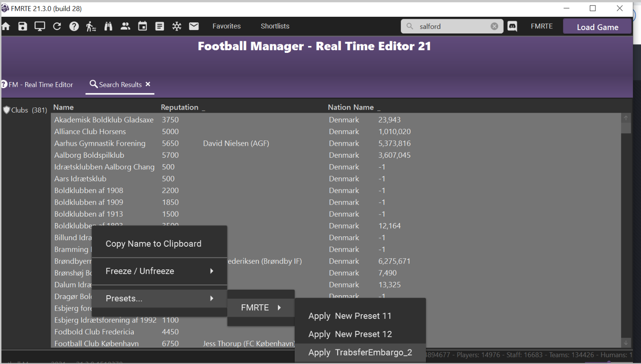Screen dimensions: 641x364
Task: Select Aarhus Gymnastik Forening row
Action: (336, 144)
